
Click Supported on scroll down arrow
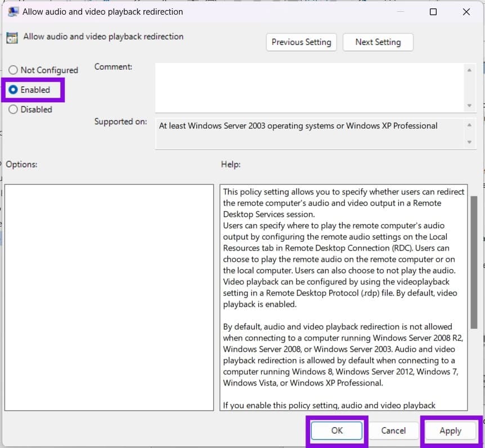pos(469,142)
